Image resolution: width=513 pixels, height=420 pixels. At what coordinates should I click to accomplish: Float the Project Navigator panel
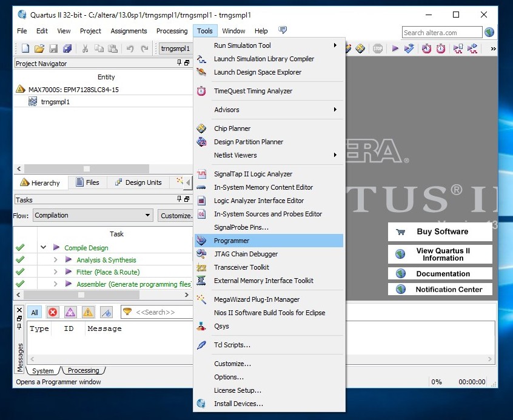187,63
